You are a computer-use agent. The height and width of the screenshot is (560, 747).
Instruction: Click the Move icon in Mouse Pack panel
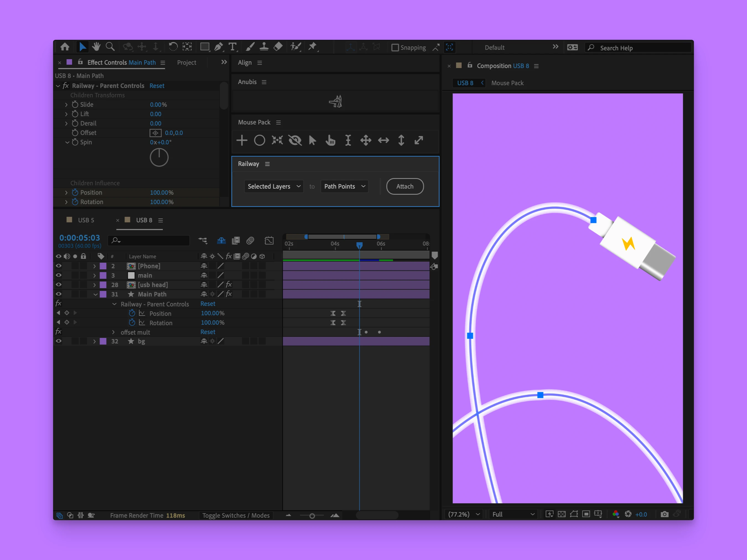(365, 140)
